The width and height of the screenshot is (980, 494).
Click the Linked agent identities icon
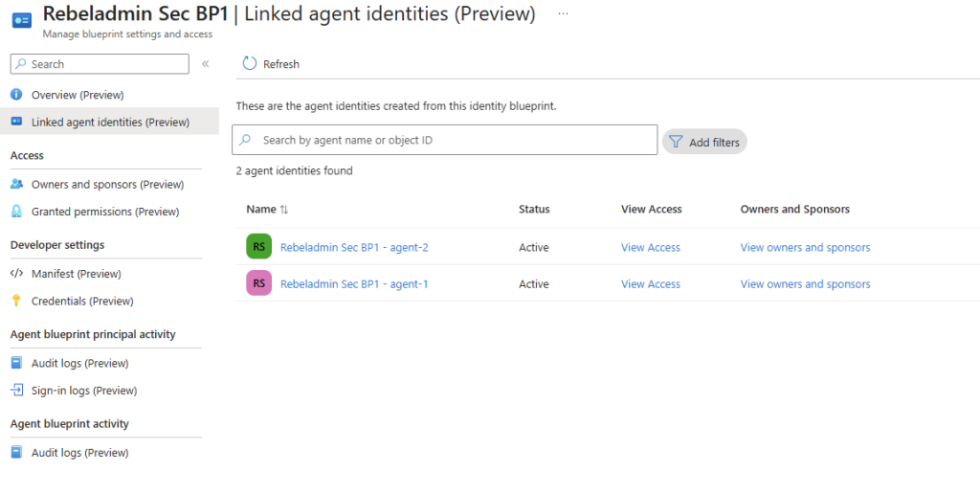(x=17, y=122)
